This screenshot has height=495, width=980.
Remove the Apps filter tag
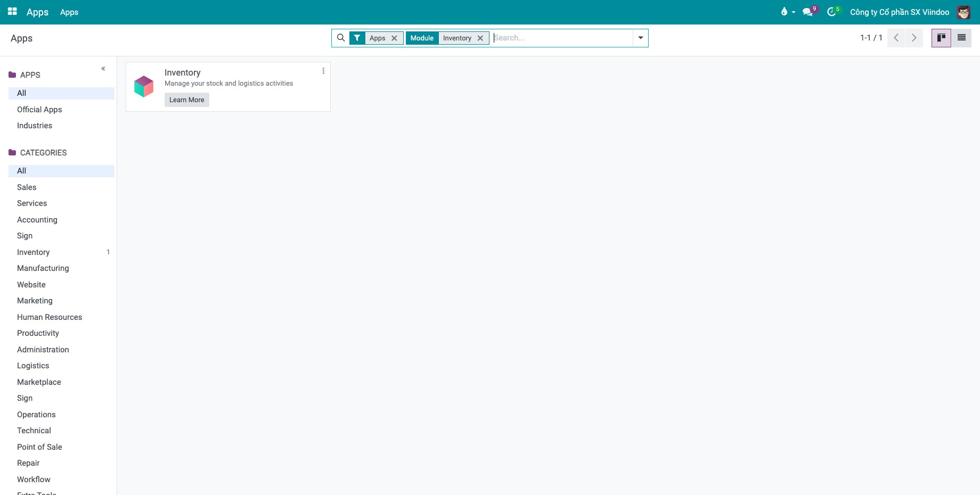click(x=394, y=38)
